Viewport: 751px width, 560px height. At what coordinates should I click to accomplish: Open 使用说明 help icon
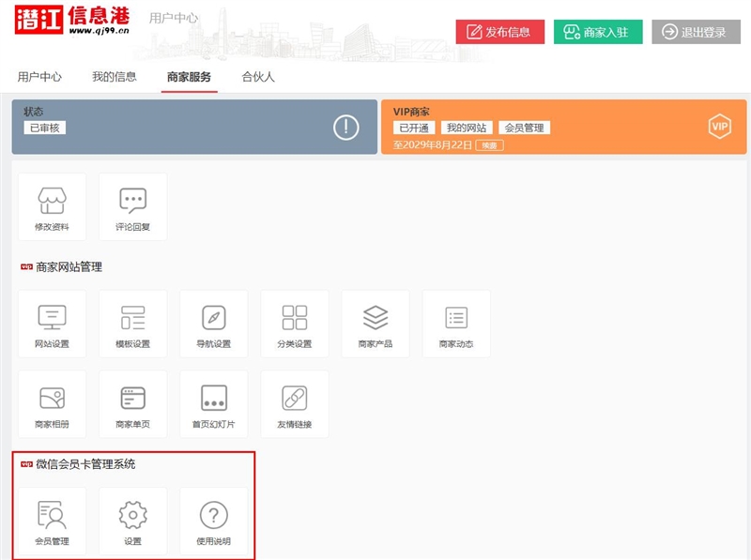click(x=213, y=521)
